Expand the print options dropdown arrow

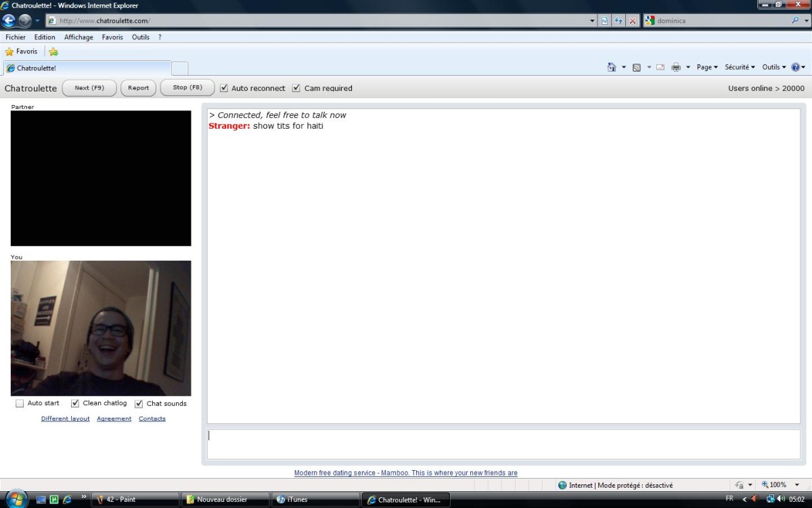click(x=687, y=67)
